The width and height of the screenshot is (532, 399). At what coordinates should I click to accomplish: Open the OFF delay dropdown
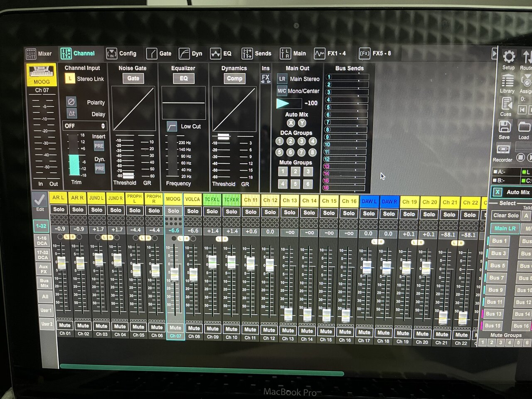(x=85, y=126)
